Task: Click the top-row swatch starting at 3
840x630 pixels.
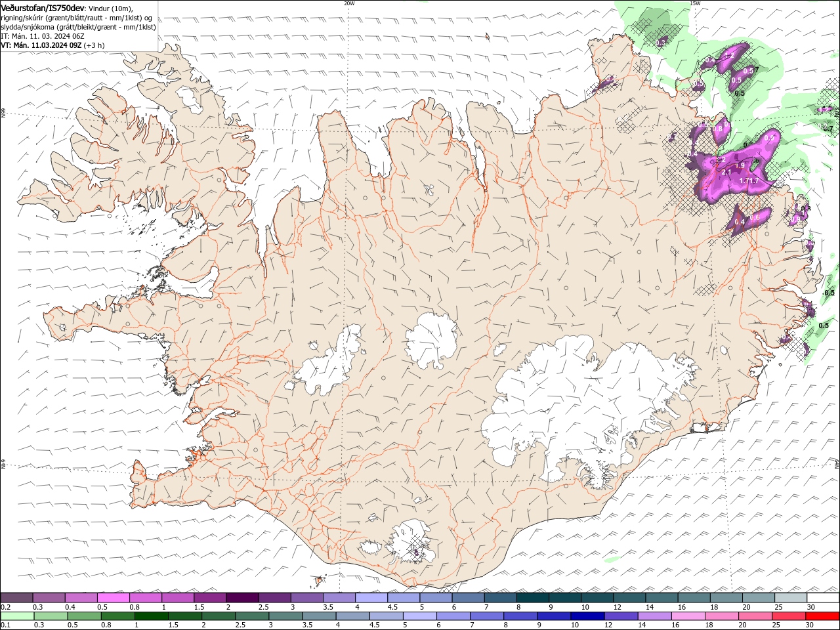Action: 306,598
